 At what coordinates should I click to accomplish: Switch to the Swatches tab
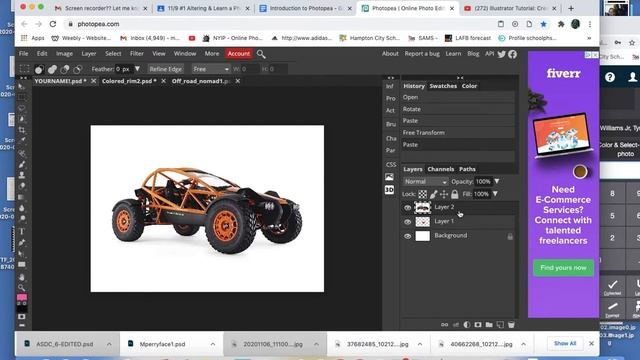(443, 86)
